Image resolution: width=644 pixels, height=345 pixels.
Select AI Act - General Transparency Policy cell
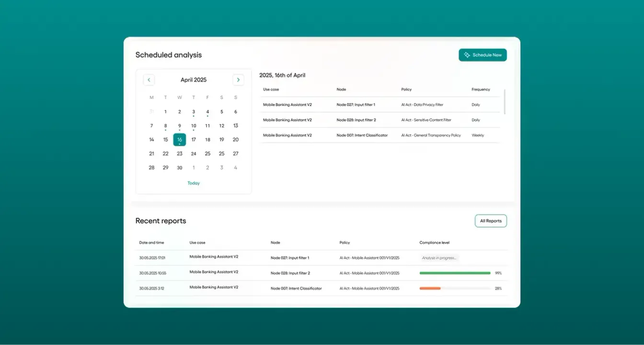click(x=431, y=135)
